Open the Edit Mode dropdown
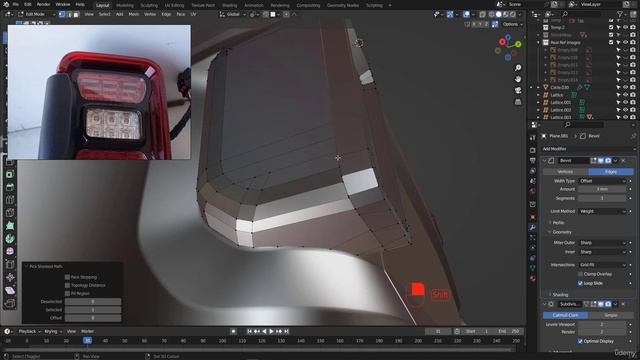Screen dimensions: 640x360 pyautogui.click(x=36, y=14)
